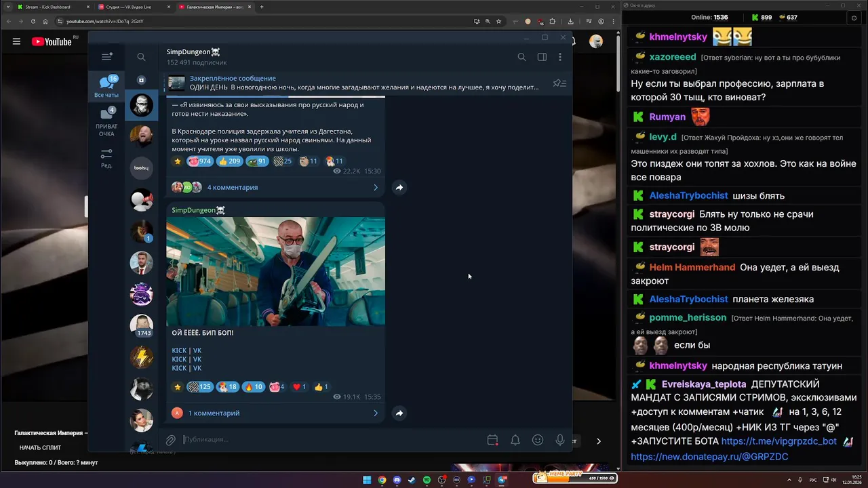
Task: Open the toolsy chat in the list
Action: pos(141,168)
